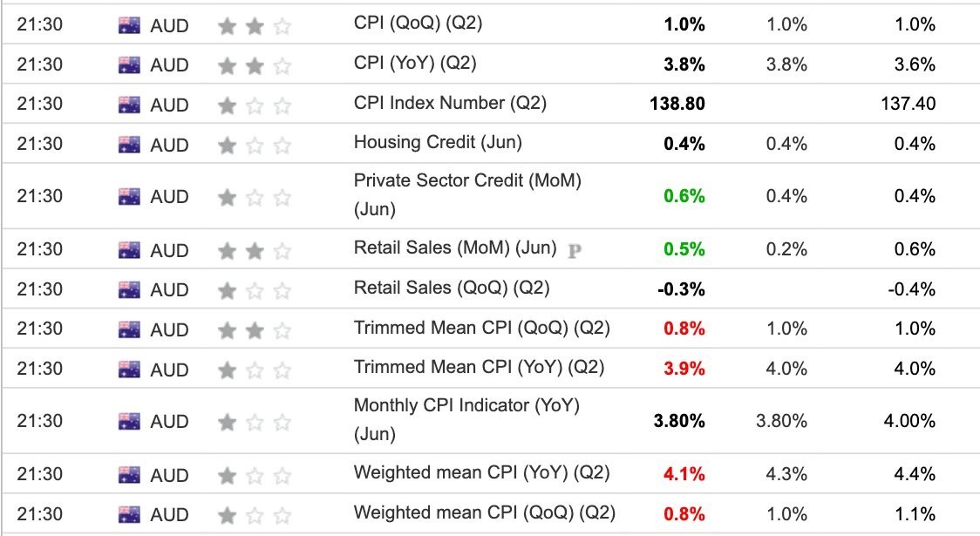Screen dimensions: 980x536
Task: Click the star rating on Weighted mean CPI (QoQ)
Action: coord(255,515)
